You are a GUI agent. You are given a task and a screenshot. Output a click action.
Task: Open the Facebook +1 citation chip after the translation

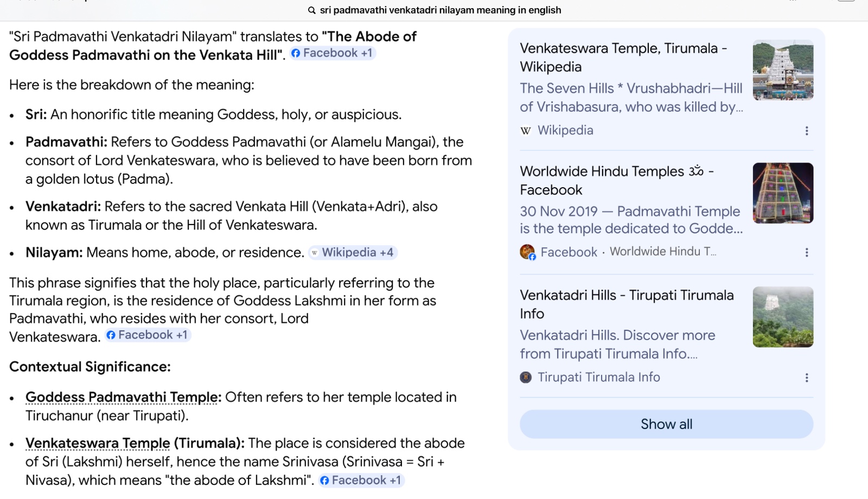(333, 53)
